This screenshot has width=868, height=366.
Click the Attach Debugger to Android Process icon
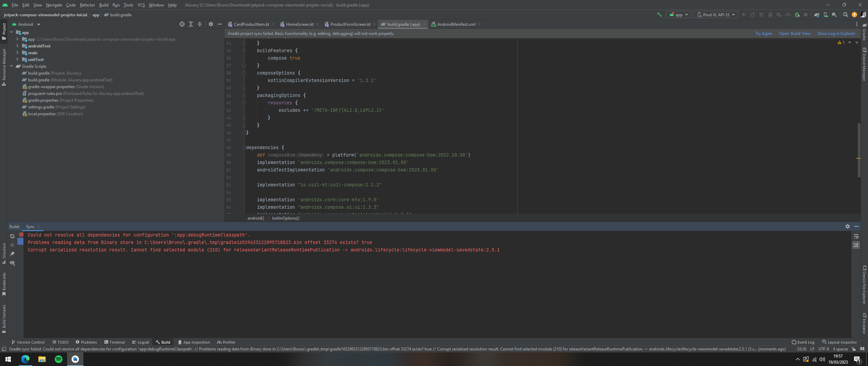click(797, 15)
